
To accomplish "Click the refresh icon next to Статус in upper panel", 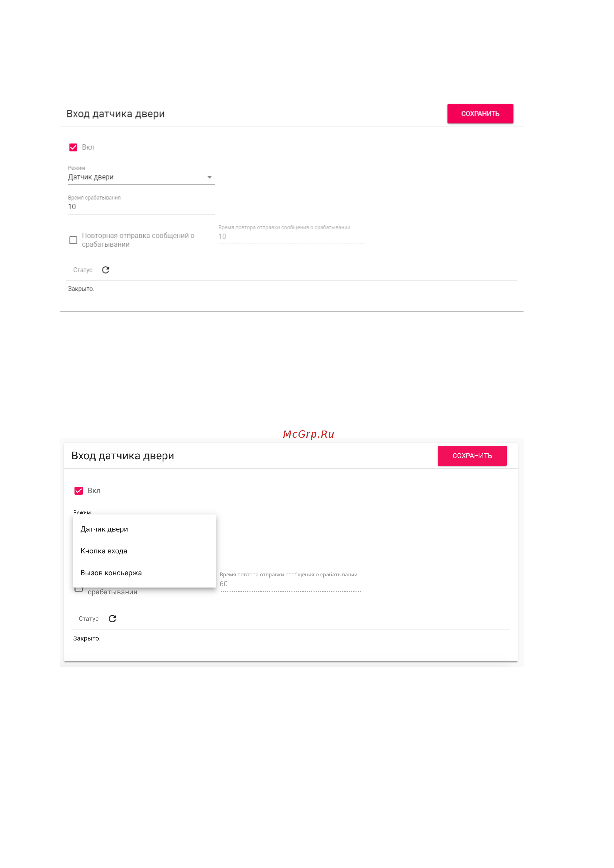I will pyautogui.click(x=105, y=270).
